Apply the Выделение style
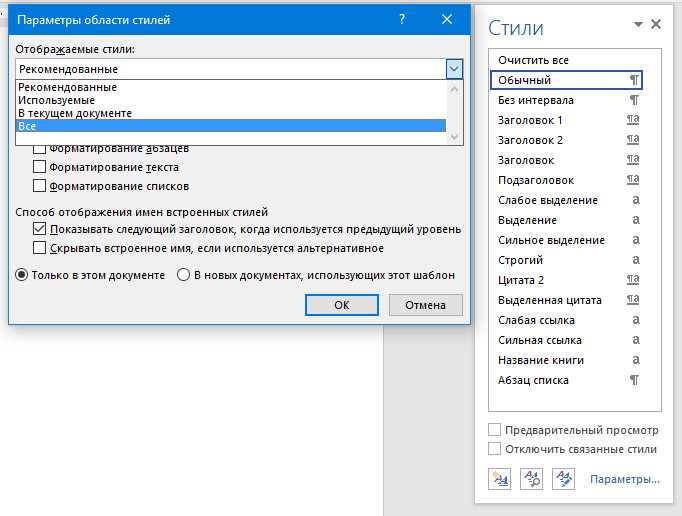 (566, 220)
